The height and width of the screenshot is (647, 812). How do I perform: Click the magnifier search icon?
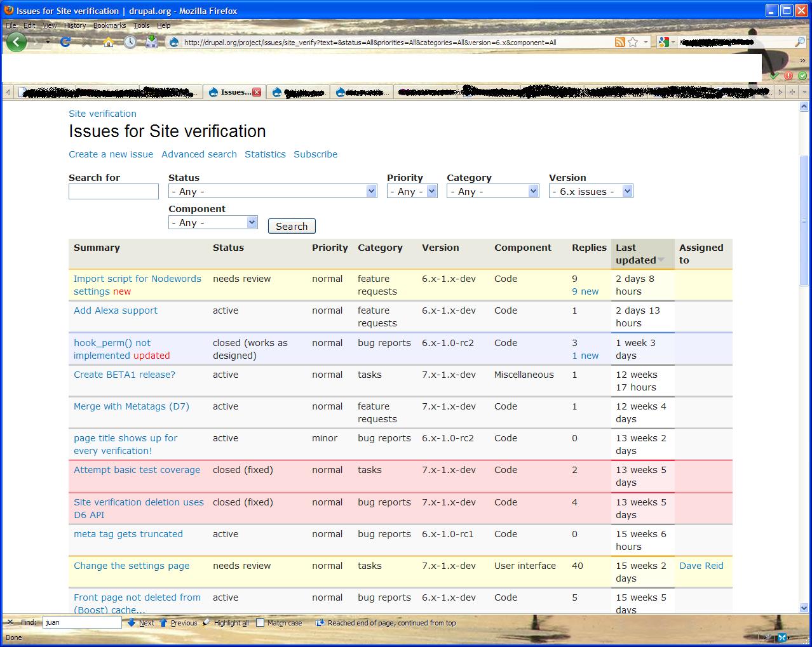point(800,42)
